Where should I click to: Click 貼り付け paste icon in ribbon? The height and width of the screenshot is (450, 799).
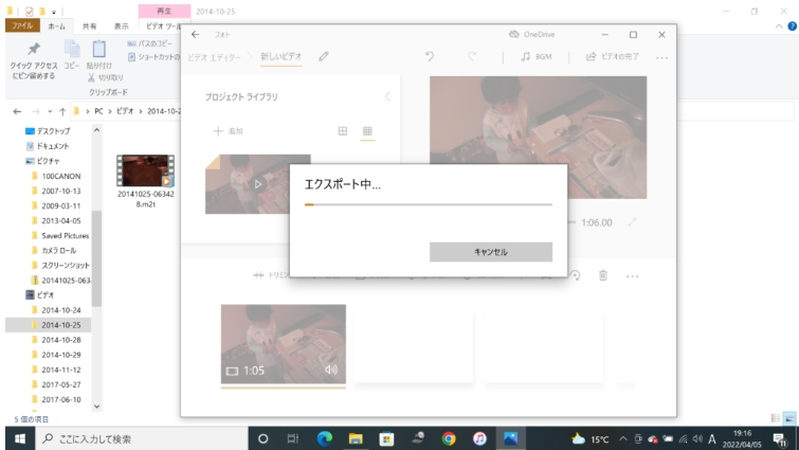(99, 55)
